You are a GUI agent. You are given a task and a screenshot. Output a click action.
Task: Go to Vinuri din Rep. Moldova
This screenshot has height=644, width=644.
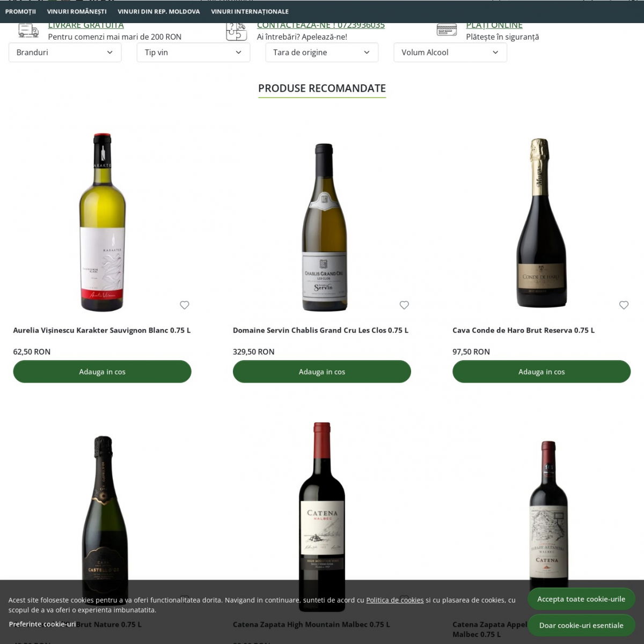pyautogui.click(x=159, y=11)
